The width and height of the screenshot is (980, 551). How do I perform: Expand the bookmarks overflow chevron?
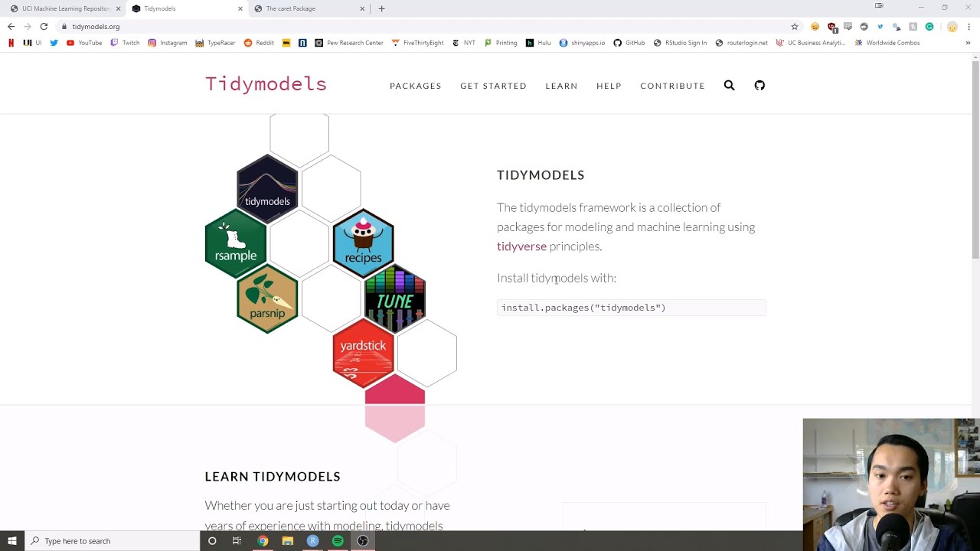tap(968, 43)
